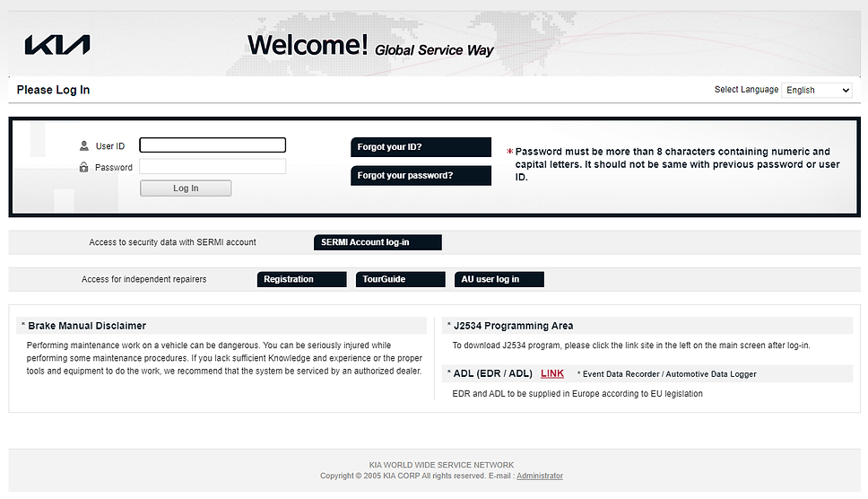Focus the Password input field

click(213, 167)
